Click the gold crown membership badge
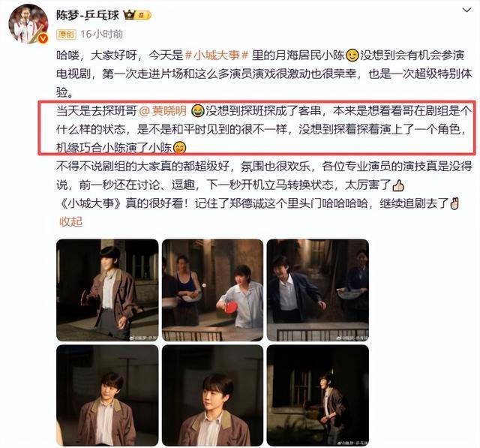The width and height of the screenshot is (480, 448). [137, 15]
